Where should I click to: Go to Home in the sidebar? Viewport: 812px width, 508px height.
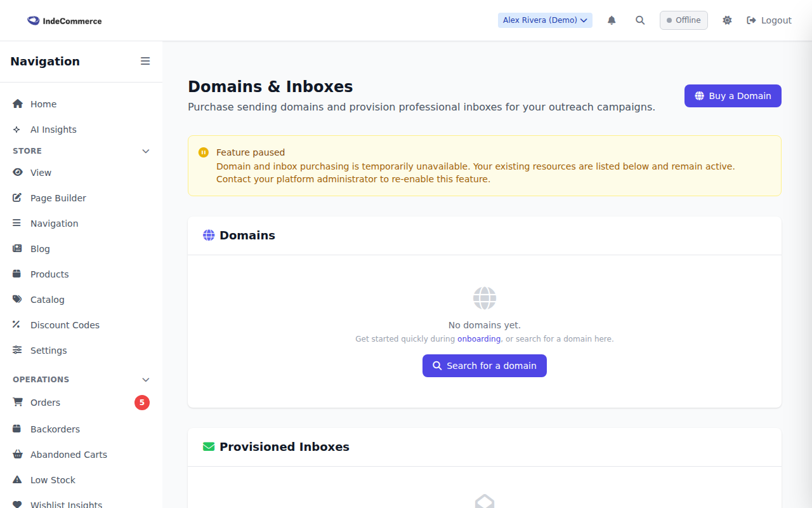tap(81, 104)
